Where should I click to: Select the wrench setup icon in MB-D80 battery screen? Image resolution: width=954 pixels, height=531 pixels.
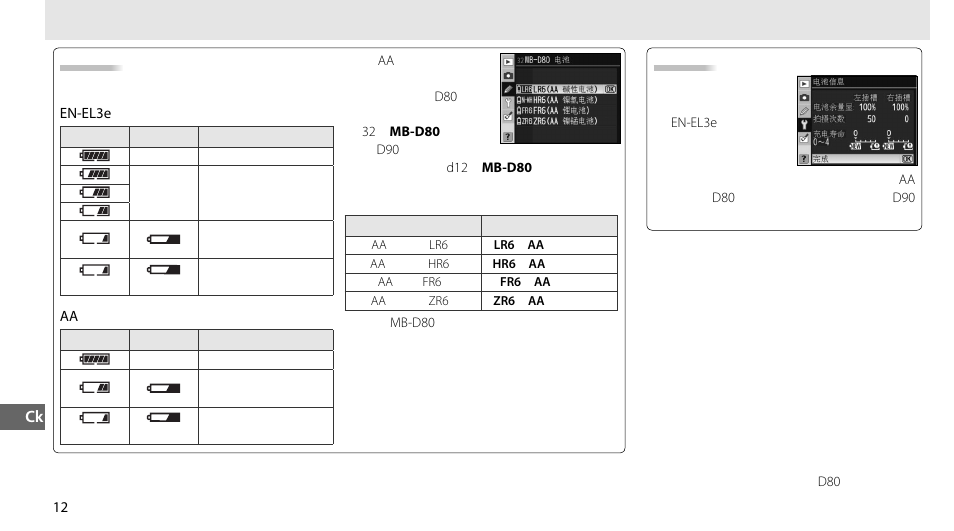(x=508, y=103)
